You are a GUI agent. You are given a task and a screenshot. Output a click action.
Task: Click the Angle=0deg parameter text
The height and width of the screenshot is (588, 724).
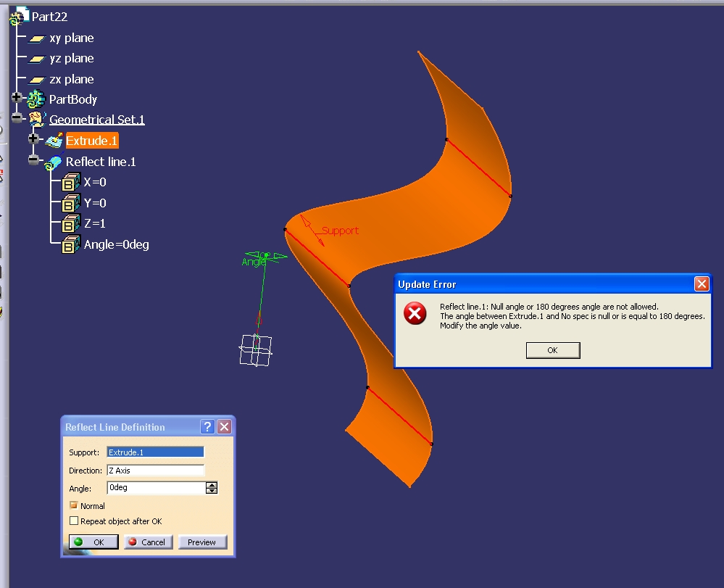[117, 244]
